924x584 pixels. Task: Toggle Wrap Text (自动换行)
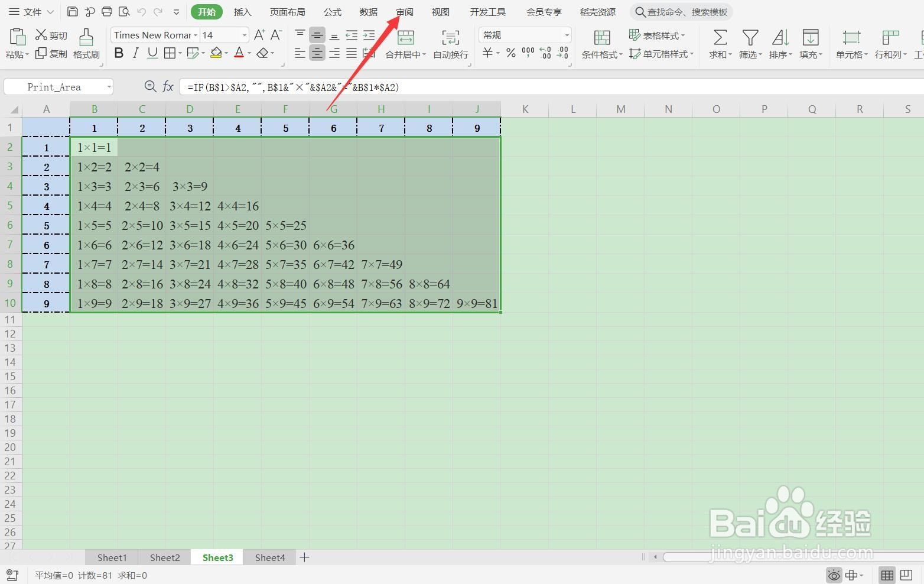[451, 44]
